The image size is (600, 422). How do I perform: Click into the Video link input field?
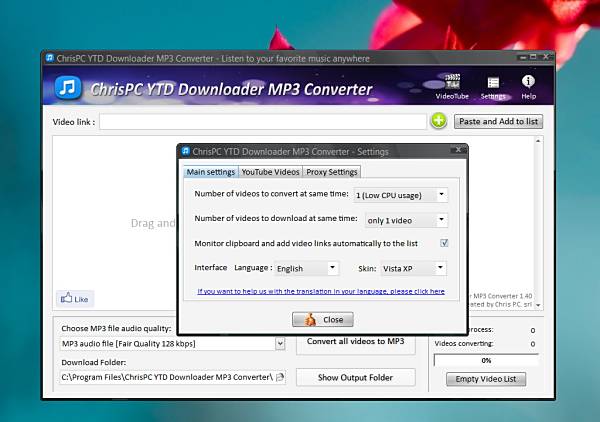[263, 122]
